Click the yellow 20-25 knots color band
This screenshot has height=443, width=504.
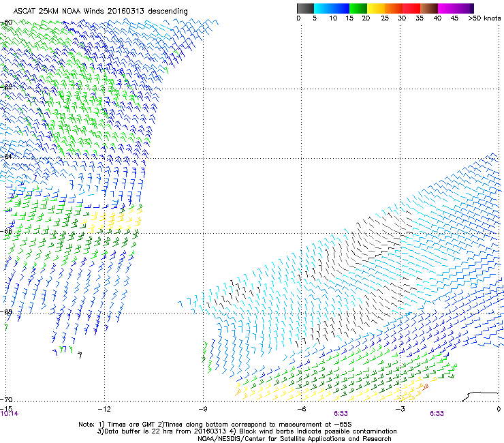pyautogui.click(x=376, y=8)
